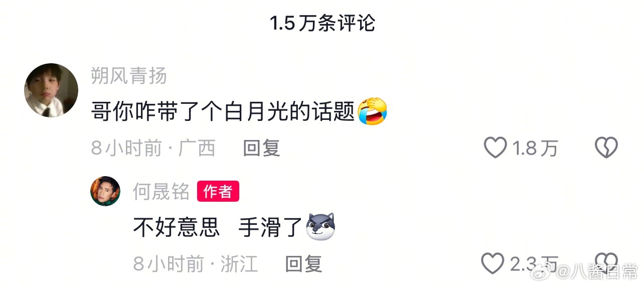The width and height of the screenshot is (644, 287).
Task: Like the comment by 朔风青扬
Action: click(x=496, y=148)
